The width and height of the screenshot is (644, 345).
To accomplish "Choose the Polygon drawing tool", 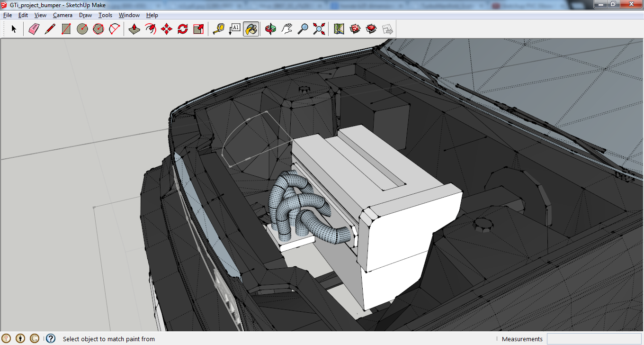I will 98,29.
